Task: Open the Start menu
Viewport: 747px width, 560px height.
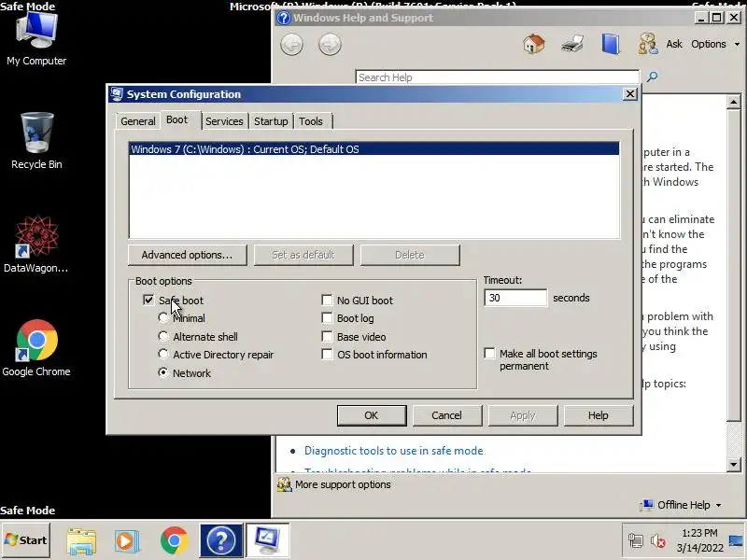Action: 26,540
